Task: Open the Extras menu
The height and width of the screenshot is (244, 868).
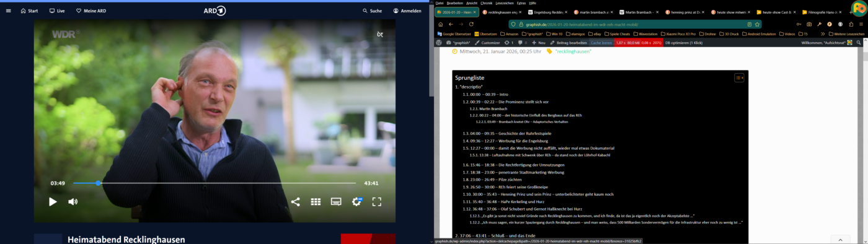Action: coord(521,2)
